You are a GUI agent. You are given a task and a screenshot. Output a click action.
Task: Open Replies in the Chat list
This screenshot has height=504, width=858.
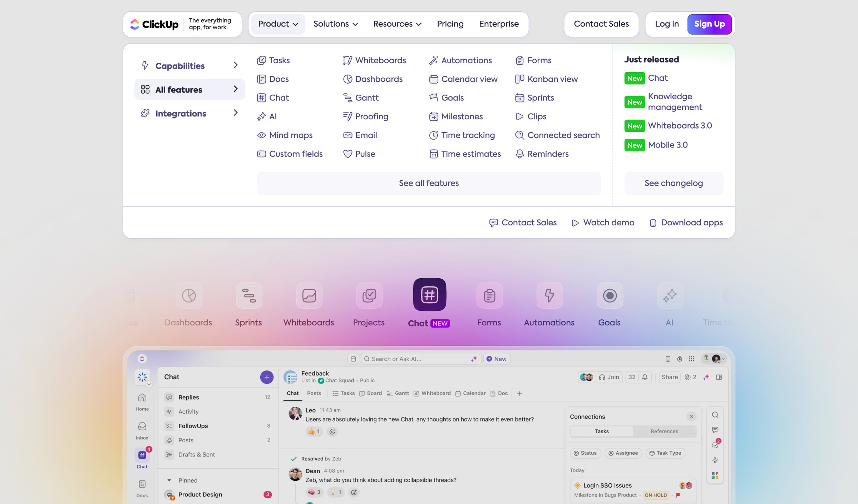click(x=218, y=397)
